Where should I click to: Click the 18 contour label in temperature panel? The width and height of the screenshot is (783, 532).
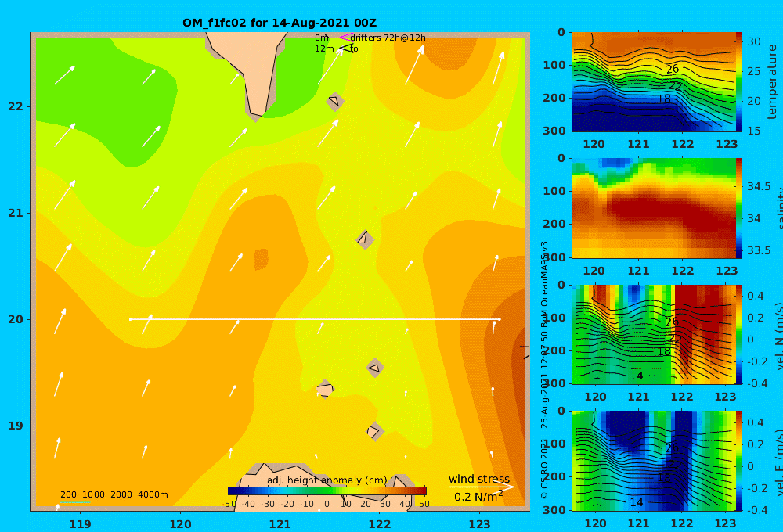point(664,99)
